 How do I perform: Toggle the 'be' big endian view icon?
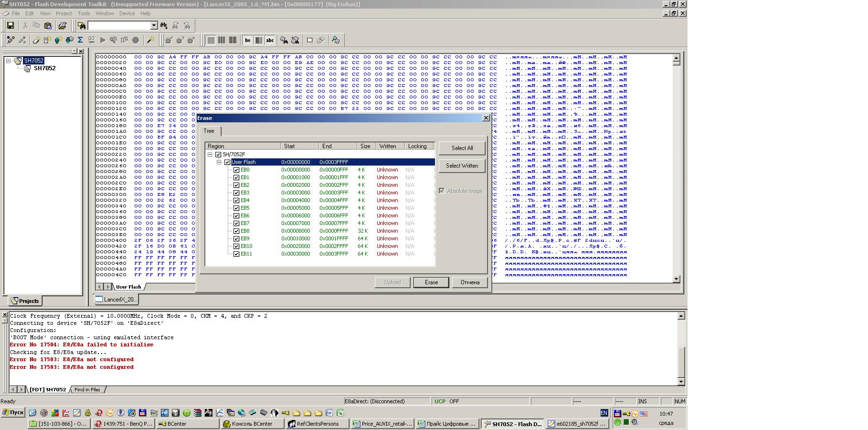pos(247,40)
